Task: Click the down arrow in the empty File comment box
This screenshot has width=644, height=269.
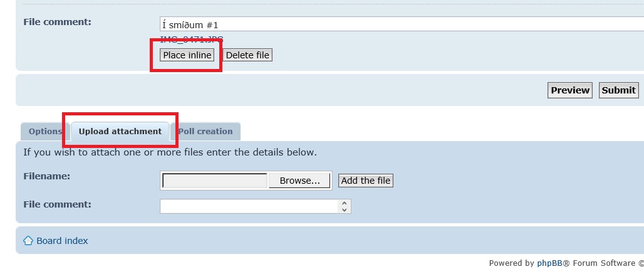Action: 344,210
